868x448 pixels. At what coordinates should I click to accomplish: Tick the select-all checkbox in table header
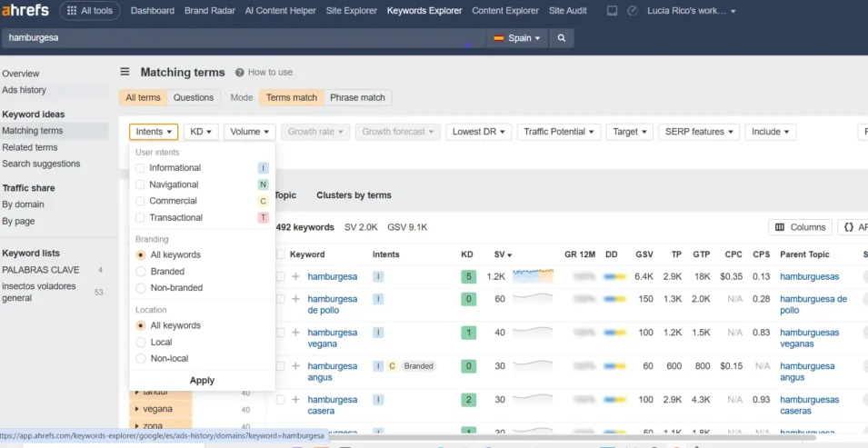(x=281, y=254)
